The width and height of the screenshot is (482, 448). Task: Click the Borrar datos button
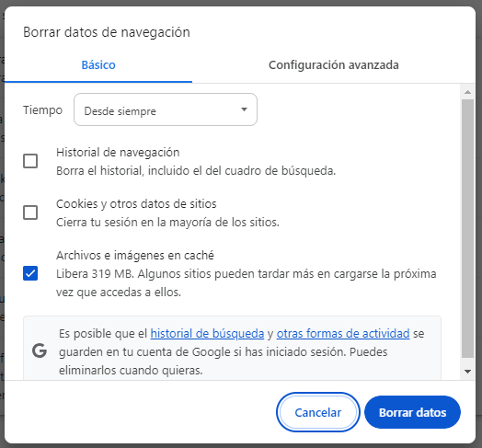point(412,412)
